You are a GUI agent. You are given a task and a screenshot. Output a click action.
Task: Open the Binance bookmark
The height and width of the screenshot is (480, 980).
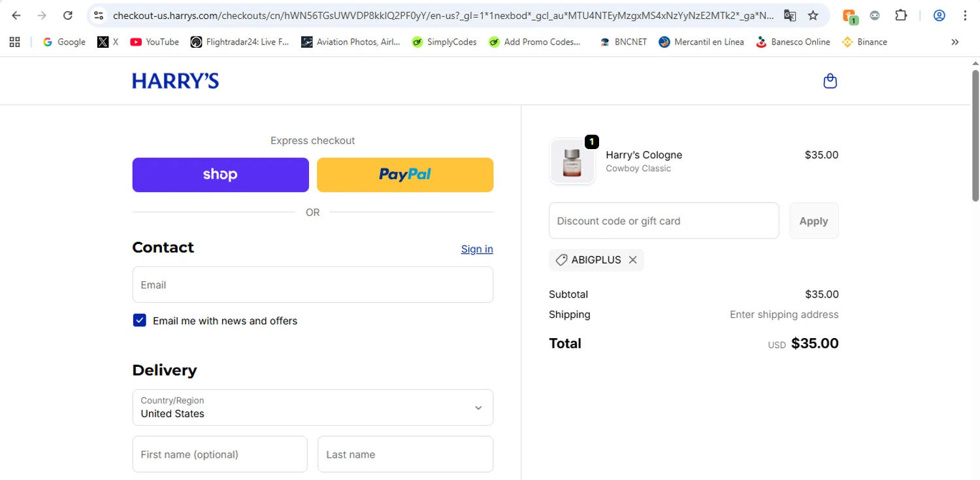point(864,42)
